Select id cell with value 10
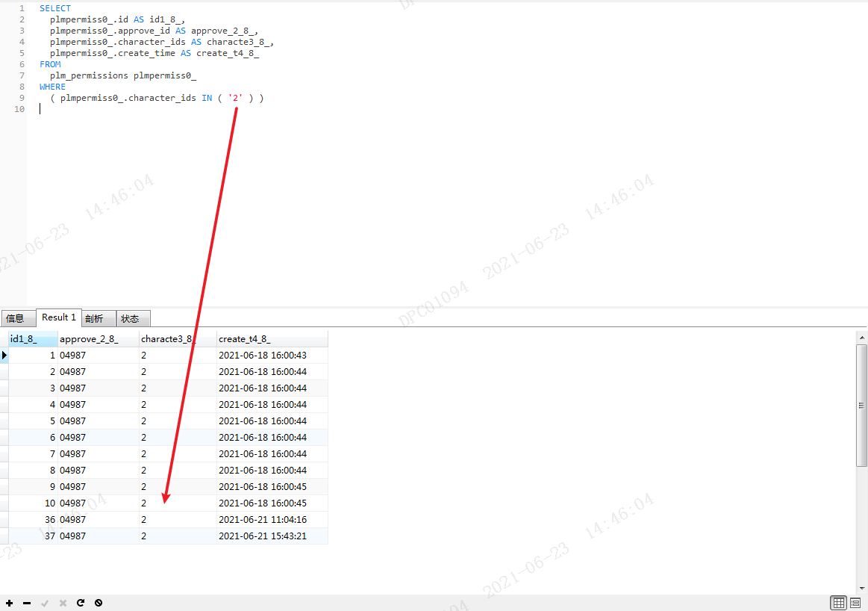The image size is (868, 611). tap(33, 503)
